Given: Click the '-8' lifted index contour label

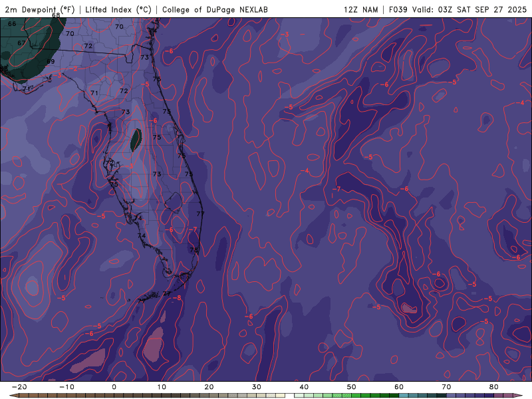Looking at the screenshot, I should 177,298.
